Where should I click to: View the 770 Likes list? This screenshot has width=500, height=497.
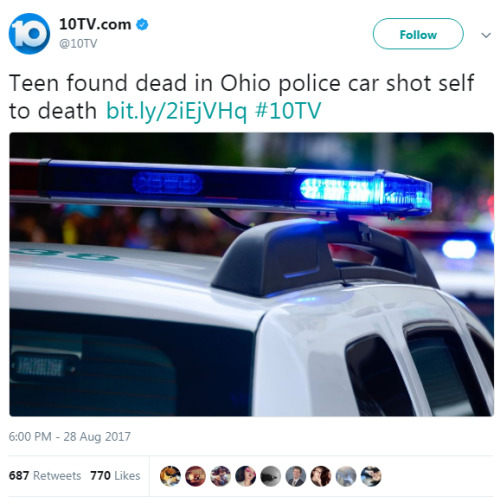click(115, 476)
